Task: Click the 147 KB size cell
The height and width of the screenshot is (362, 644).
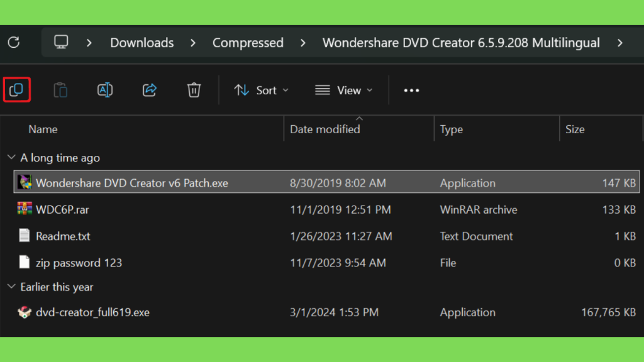Action: [619, 183]
